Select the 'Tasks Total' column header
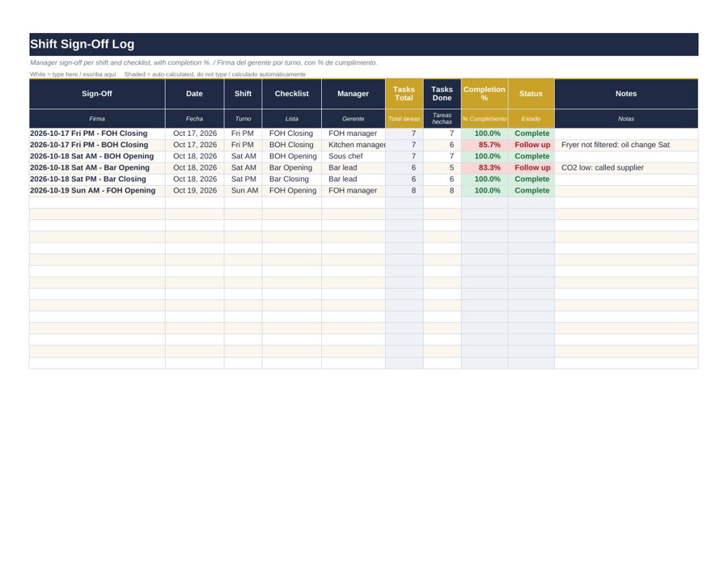728x562 pixels. pos(404,94)
